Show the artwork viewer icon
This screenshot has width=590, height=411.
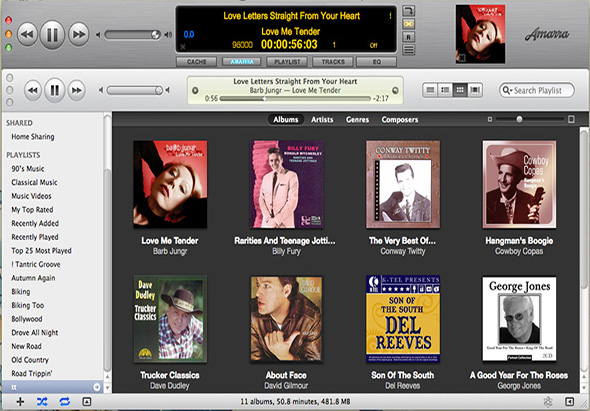(87, 402)
